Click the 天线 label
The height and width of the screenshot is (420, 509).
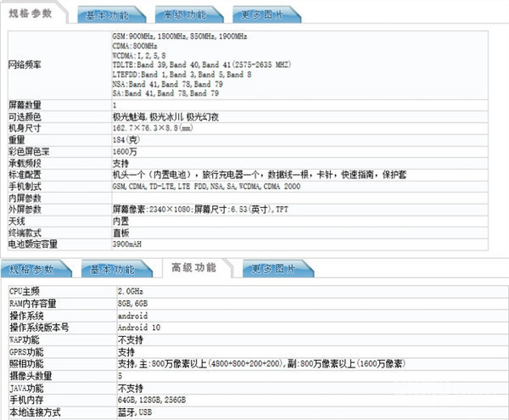(x=17, y=221)
